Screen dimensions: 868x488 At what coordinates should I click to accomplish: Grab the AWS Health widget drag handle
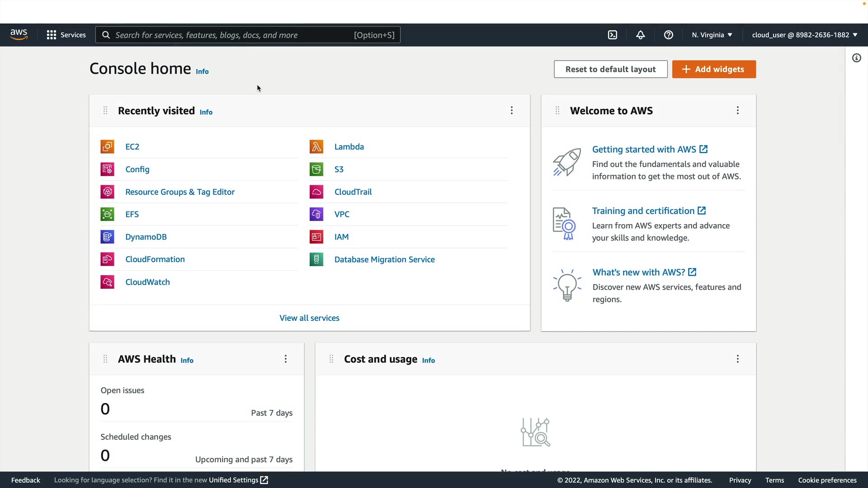(105, 359)
